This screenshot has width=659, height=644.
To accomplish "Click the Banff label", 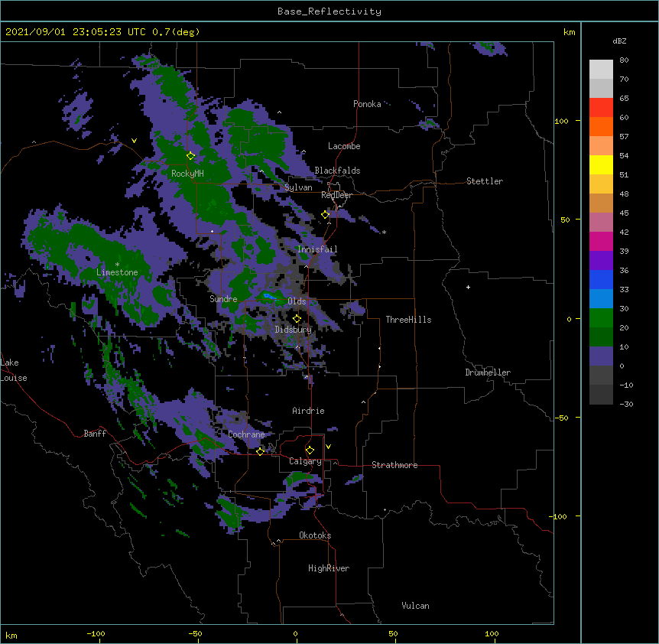I will [x=95, y=434].
